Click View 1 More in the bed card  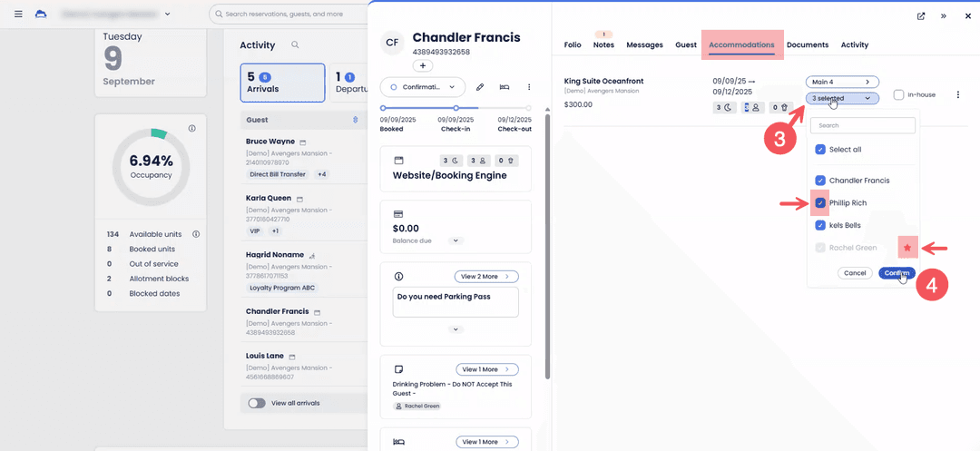click(487, 442)
